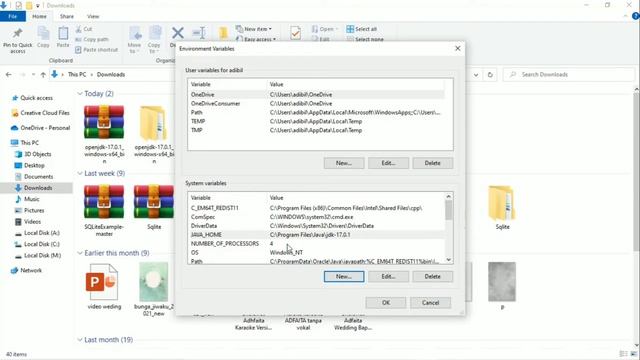Collapse the Today (2) group
The height and width of the screenshot is (360, 640).
(x=80, y=94)
